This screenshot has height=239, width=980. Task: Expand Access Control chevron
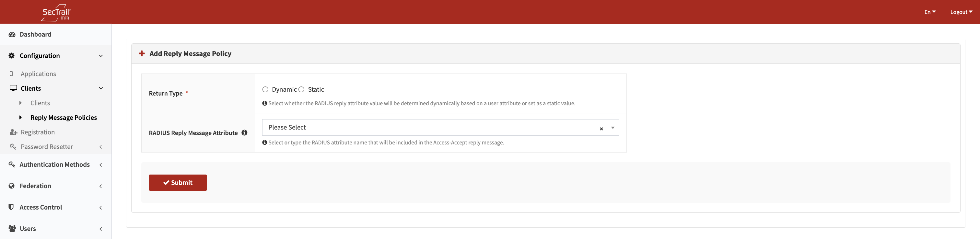coord(101,208)
